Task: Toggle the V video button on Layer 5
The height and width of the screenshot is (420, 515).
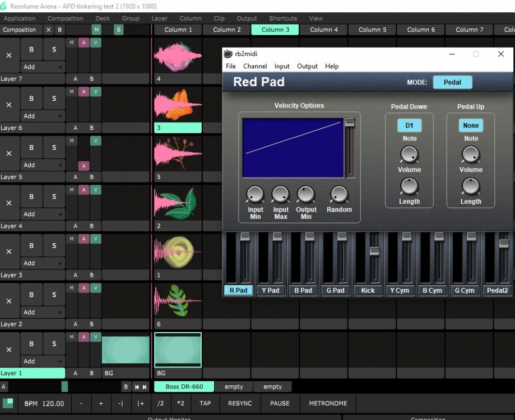Action: click(x=96, y=141)
